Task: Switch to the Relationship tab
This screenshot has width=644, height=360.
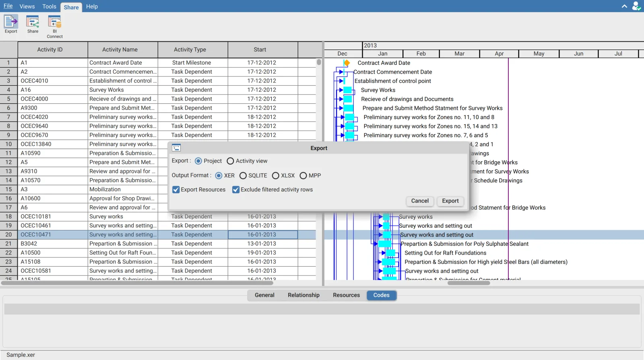Action: pos(303,295)
